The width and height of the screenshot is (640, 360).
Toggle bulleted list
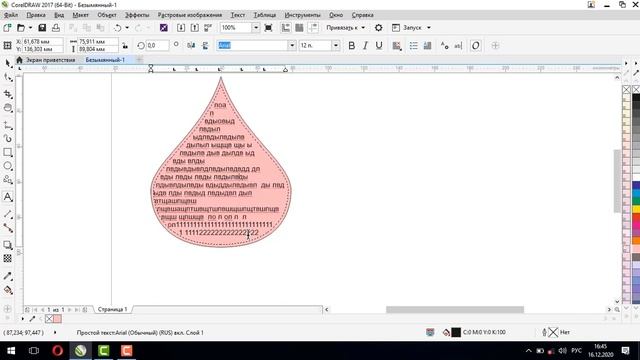coord(413,45)
